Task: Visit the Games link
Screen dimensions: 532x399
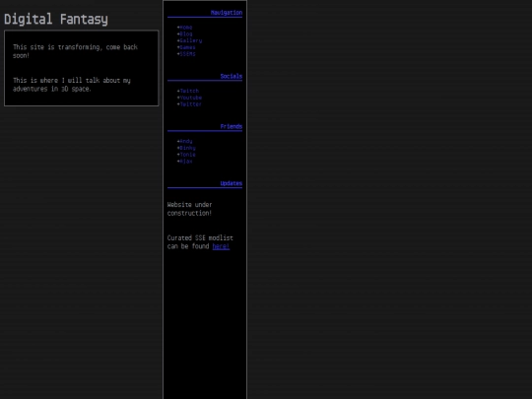Action: click(187, 47)
